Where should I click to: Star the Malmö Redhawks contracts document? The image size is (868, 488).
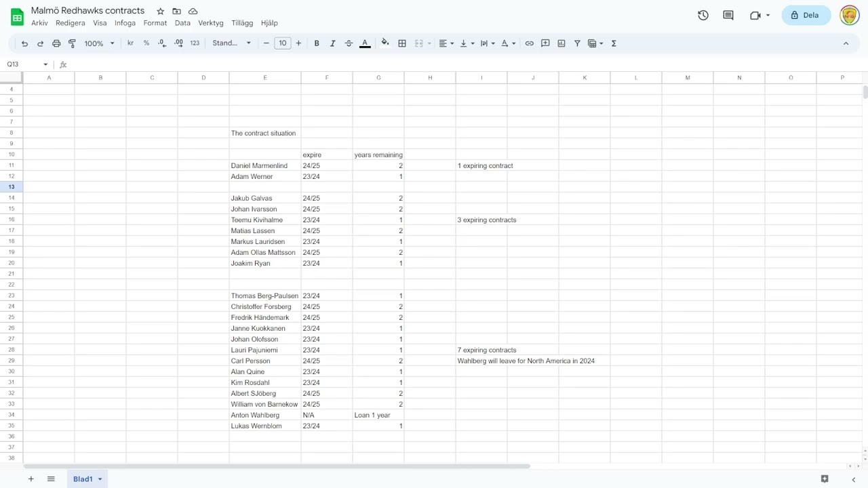coord(161,12)
